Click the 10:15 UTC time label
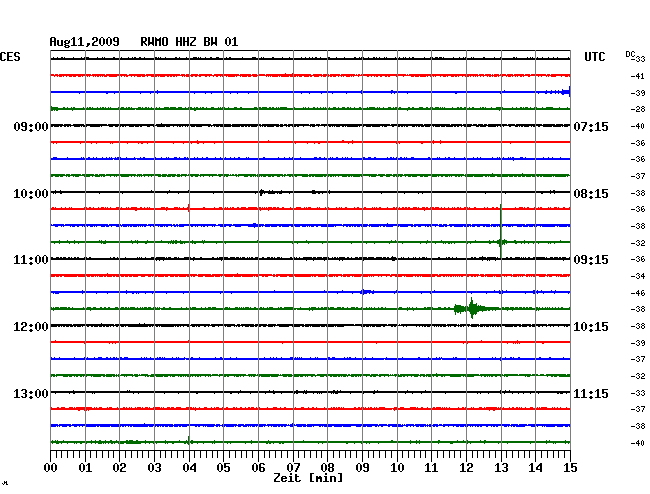 point(591,327)
